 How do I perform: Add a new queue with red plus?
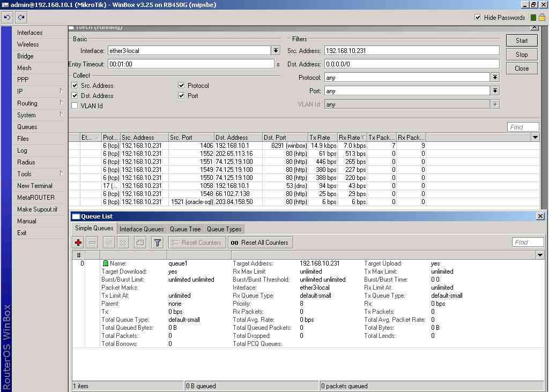point(78,243)
